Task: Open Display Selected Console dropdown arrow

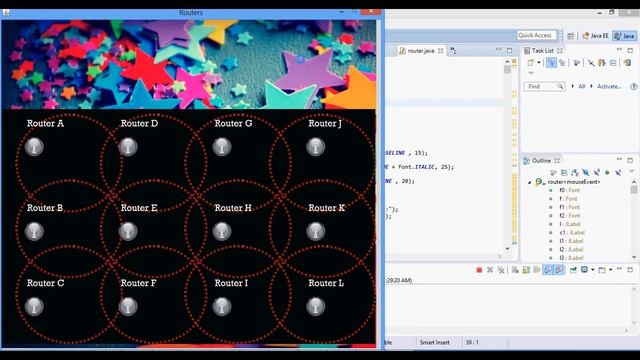Action: (593, 270)
